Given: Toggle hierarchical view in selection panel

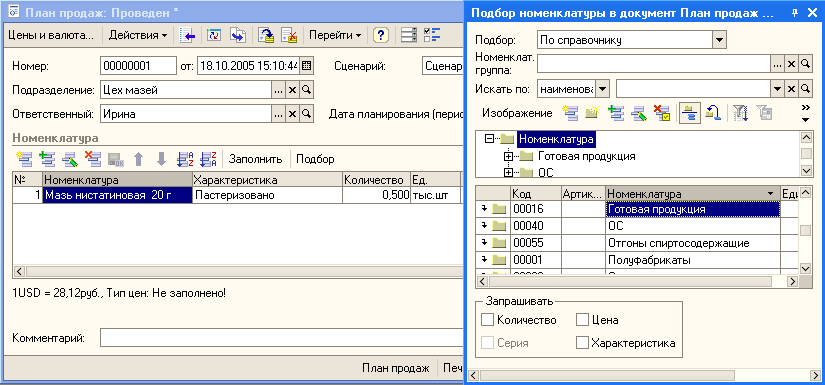Looking at the screenshot, I should (689, 113).
